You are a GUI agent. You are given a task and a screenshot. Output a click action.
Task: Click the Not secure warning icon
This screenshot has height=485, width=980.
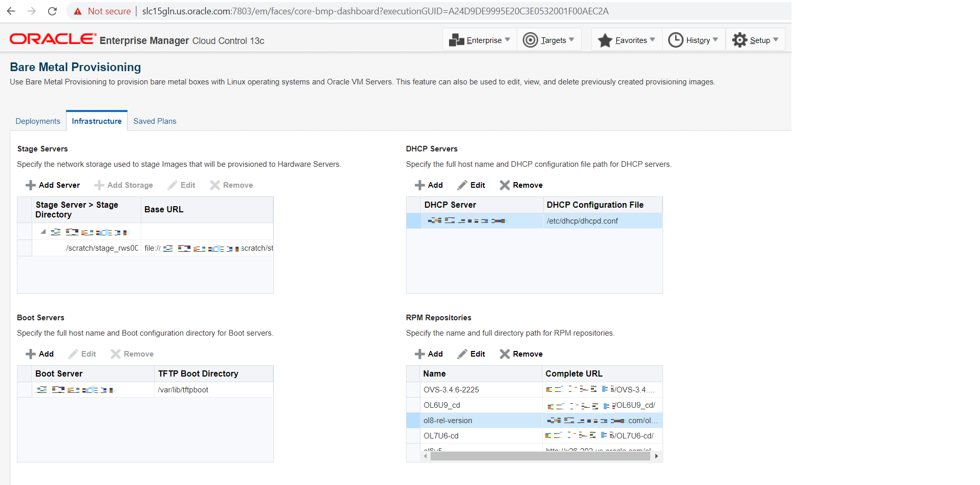(x=78, y=11)
